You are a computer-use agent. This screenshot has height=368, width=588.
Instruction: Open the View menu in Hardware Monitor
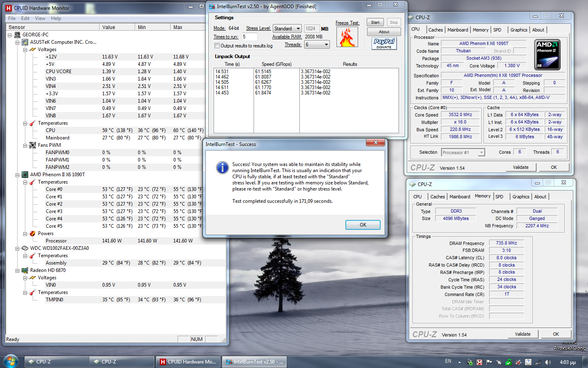coord(40,18)
